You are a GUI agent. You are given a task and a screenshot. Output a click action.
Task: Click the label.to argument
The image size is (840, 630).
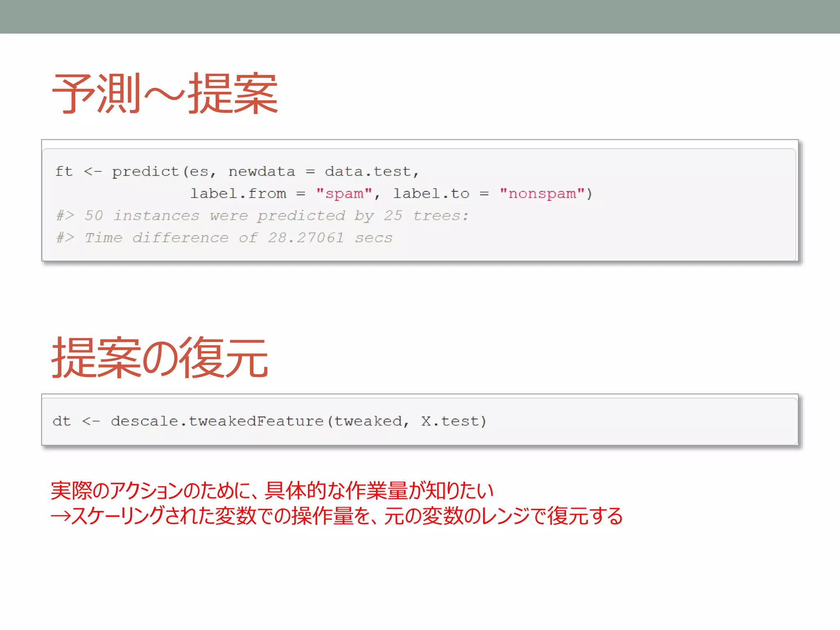click(431, 194)
